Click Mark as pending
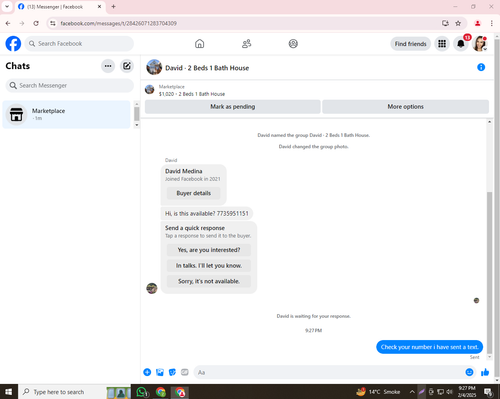This screenshot has height=399, width=500. [x=233, y=107]
